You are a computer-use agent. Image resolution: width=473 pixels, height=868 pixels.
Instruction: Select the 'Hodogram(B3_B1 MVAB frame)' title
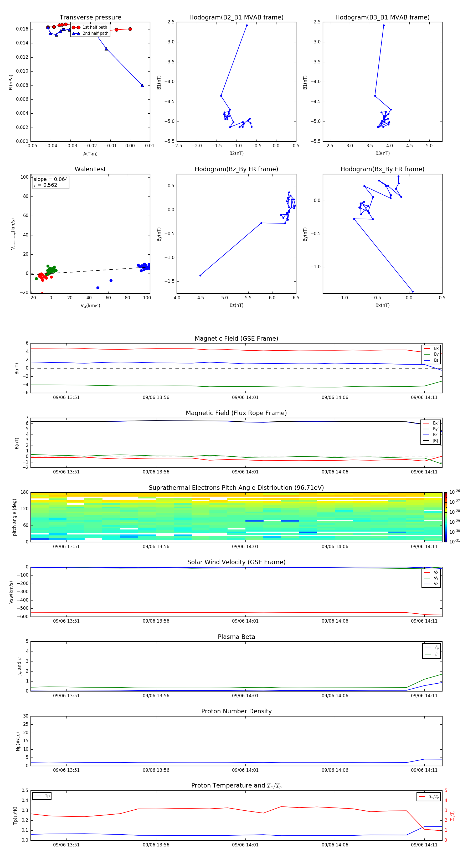[382, 18]
